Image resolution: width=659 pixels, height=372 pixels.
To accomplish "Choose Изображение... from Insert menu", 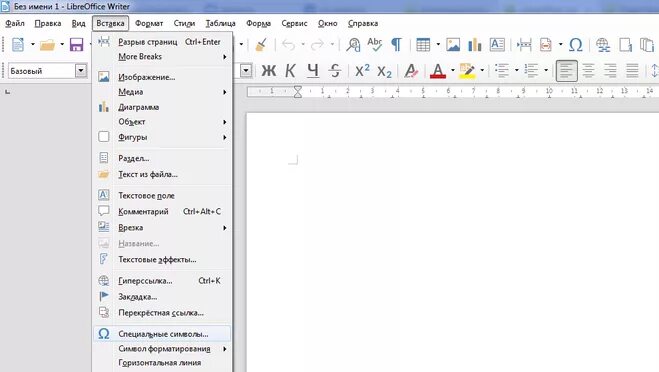I will [x=162, y=77].
